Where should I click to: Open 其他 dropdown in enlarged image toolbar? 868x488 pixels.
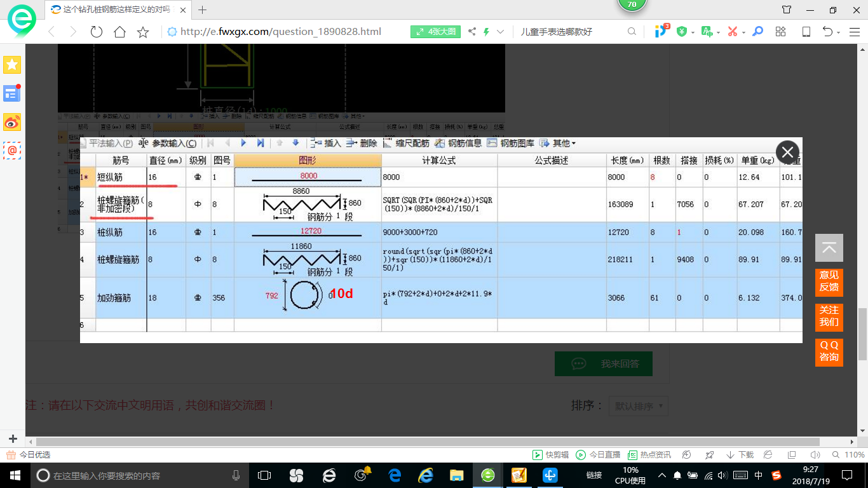(x=557, y=144)
